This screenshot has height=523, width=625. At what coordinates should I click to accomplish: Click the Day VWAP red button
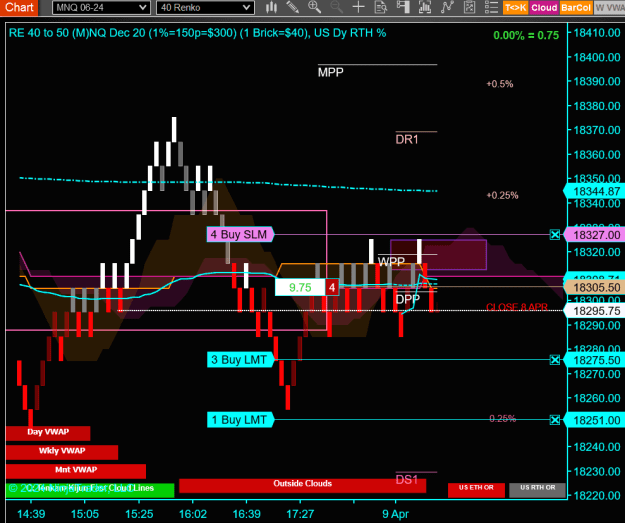click(x=48, y=433)
